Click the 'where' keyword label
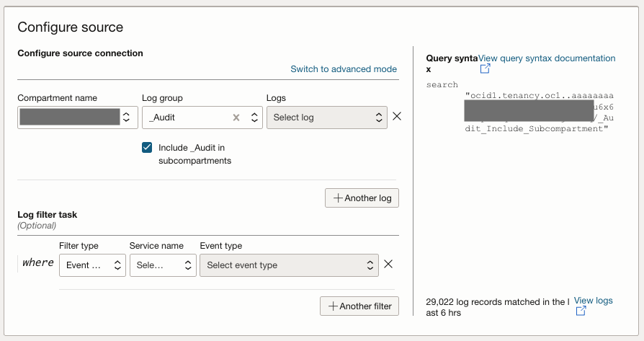The image size is (644, 341). [37, 262]
